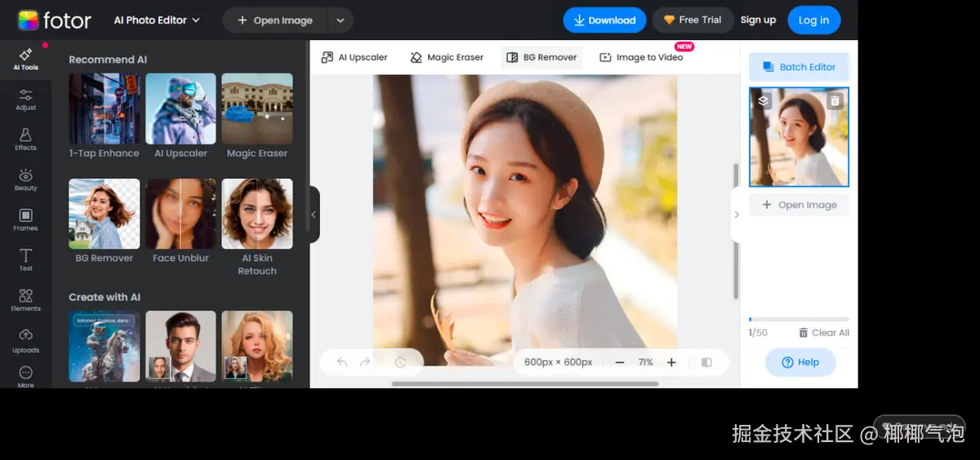This screenshot has width=980, height=460.
Task: Click the layers icon on batch thumbnail
Action: (763, 100)
